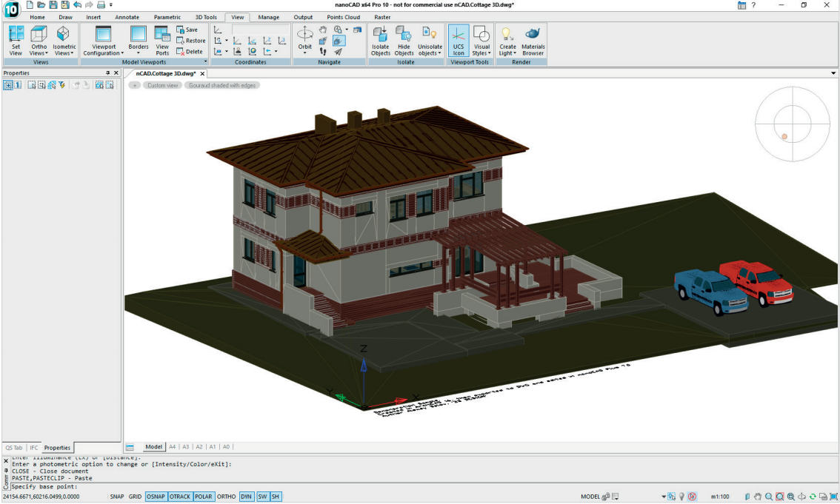Toggle the UCS Icon display button
The height and width of the screenshot is (504, 840).
(459, 40)
